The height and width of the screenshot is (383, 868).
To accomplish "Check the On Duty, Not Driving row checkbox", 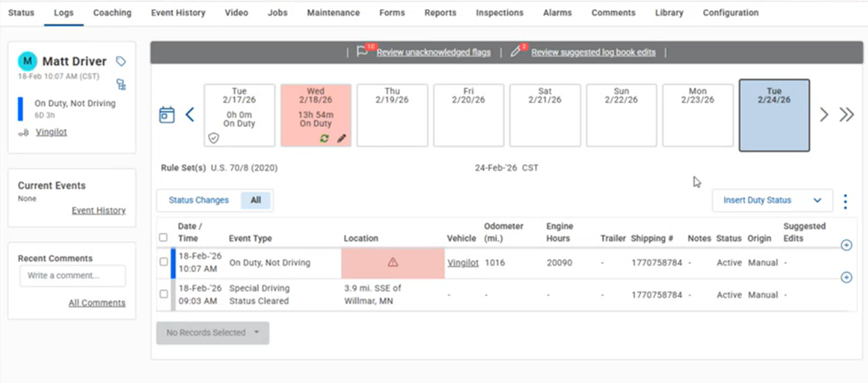I will (163, 262).
